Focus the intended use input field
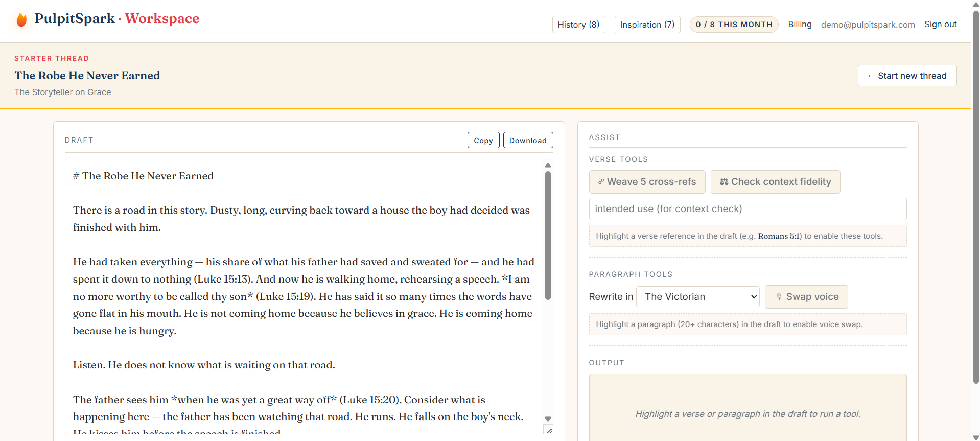 (x=748, y=209)
